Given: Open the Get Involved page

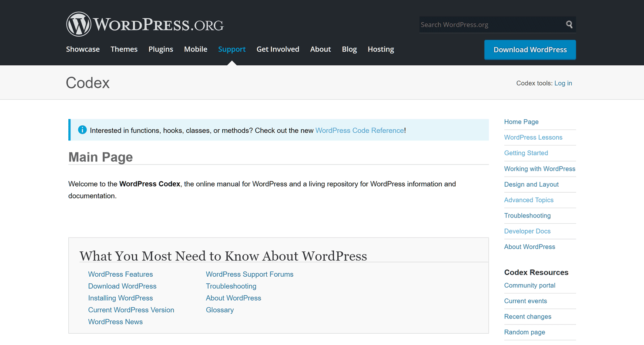Looking at the screenshot, I should click(x=278, y=49).
